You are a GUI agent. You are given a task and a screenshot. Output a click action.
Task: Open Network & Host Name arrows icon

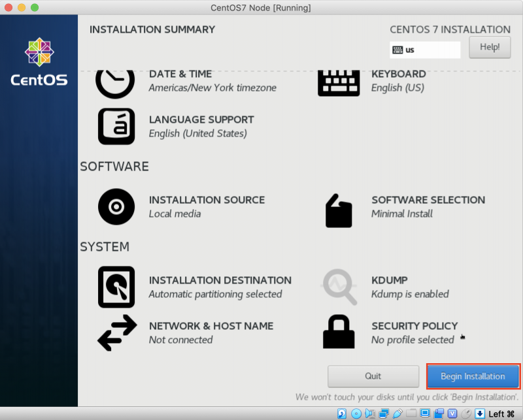117,332
